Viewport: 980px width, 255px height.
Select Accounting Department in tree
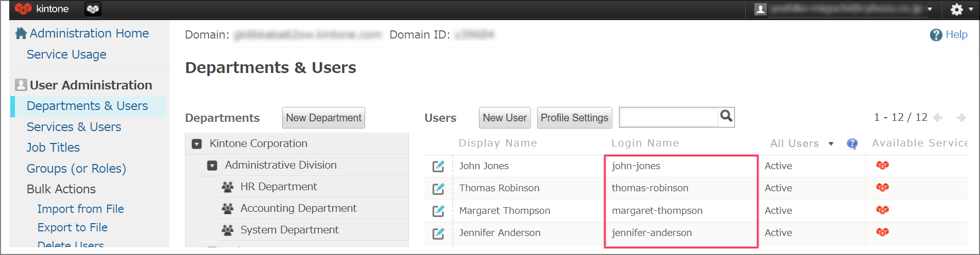(x=298, y=208)
